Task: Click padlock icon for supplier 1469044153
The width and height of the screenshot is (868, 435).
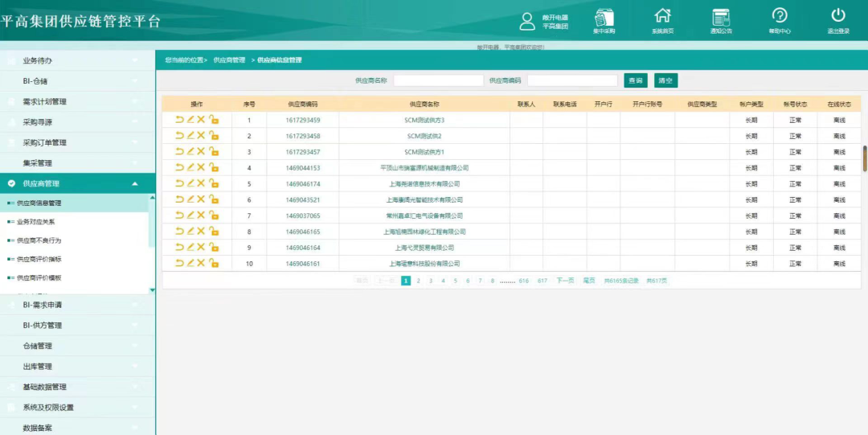Action: click(x=214, y=167)
